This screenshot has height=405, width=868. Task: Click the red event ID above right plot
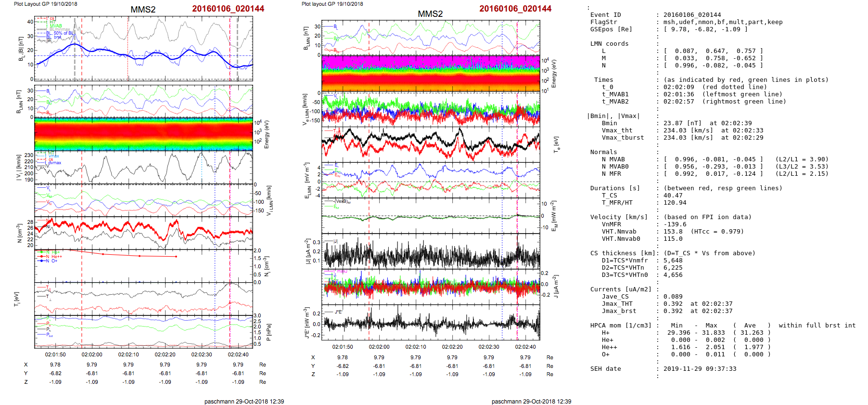click(x=515, y=9)
